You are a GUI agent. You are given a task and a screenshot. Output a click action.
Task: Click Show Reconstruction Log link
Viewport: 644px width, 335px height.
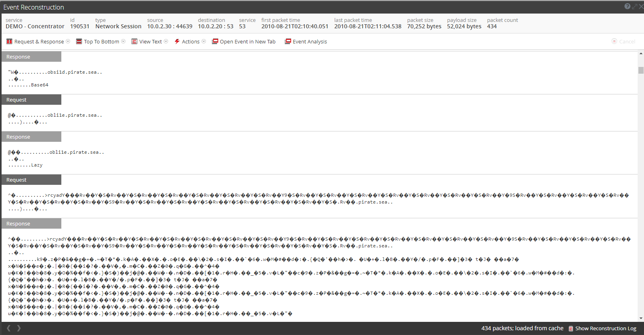tap(605, 328)
